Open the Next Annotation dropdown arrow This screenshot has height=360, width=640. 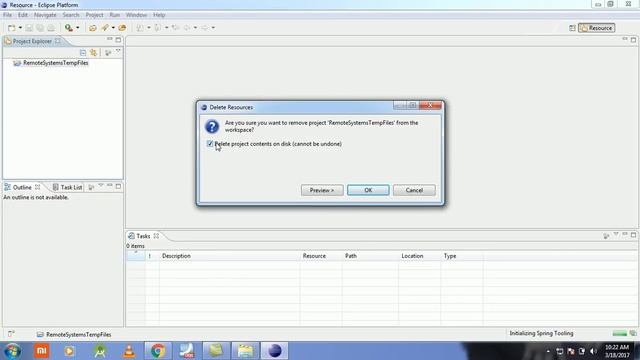pyautogui.click(x=149, y=28)
